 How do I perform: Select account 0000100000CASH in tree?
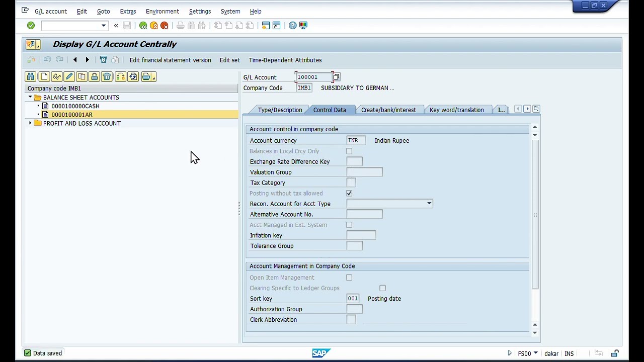click(x=75, y=106)
